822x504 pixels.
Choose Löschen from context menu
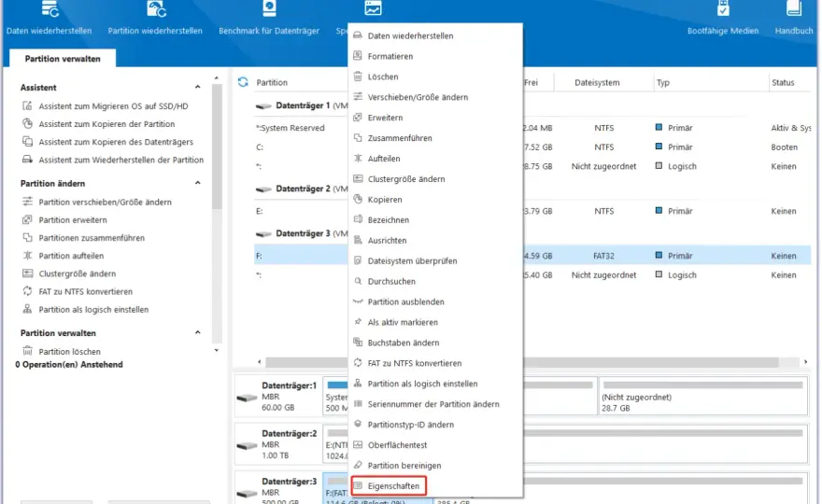435,77
